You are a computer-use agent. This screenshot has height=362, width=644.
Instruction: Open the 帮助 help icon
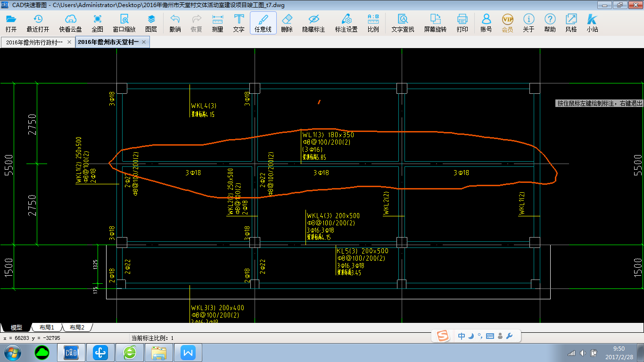coord(550,23)
